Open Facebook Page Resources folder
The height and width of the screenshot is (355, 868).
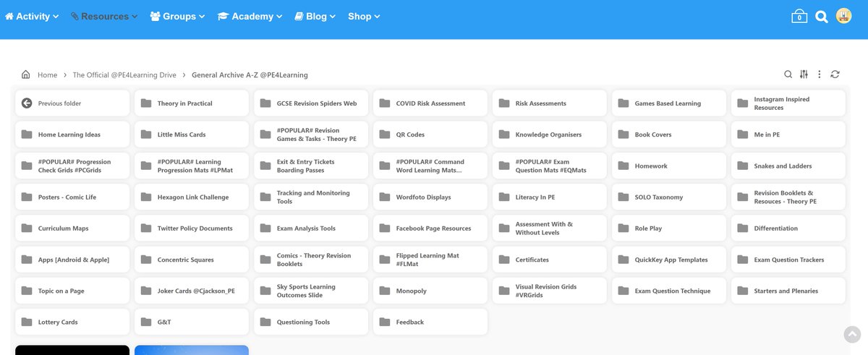[430, 228]
